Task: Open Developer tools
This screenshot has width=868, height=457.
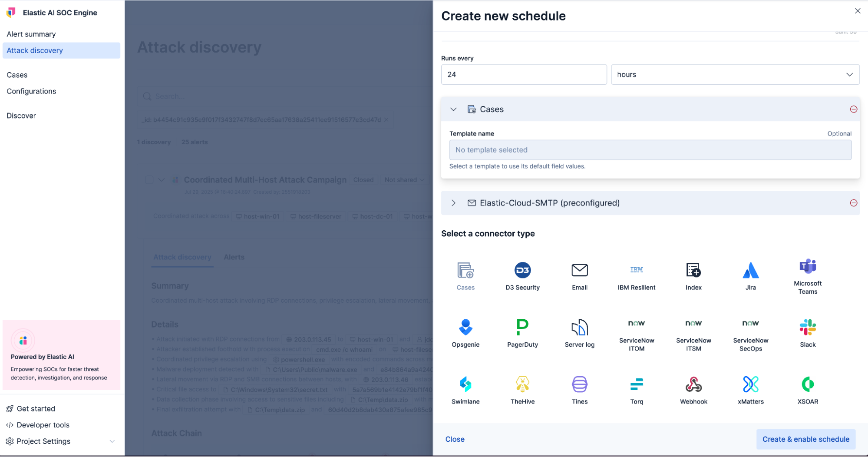Action: [x=43, y=425]
